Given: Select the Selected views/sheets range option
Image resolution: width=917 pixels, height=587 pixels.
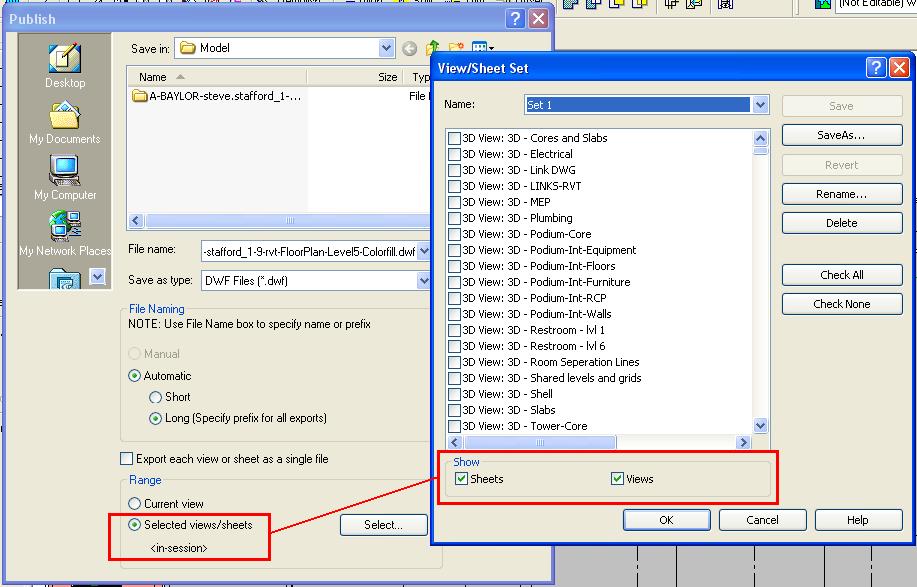Looking at the screenshot, I should [x=135, y=524].
